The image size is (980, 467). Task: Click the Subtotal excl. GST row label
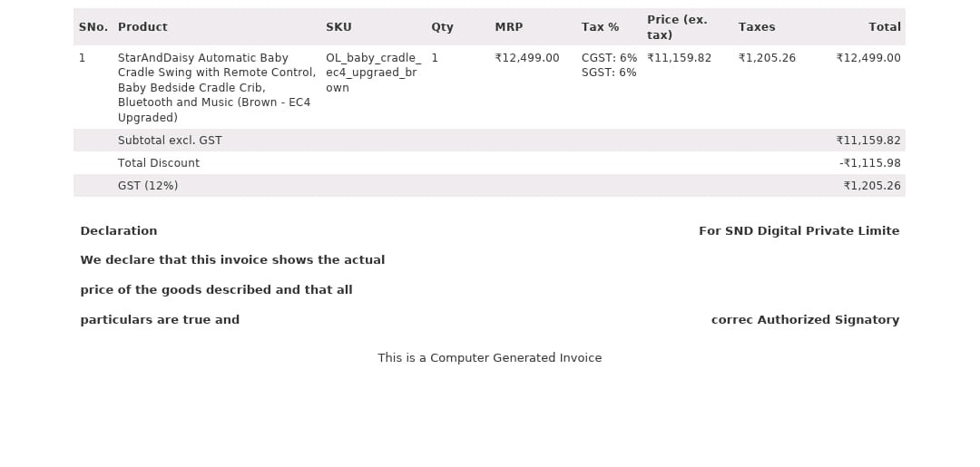pos(170,141)
